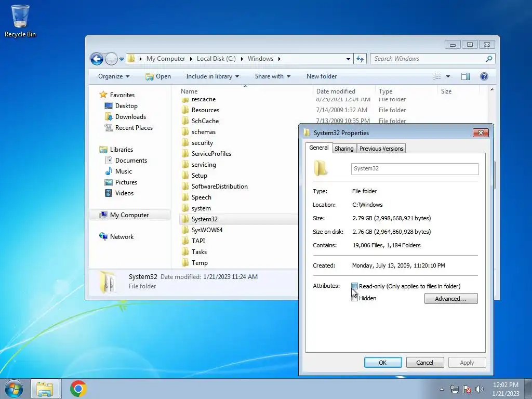Open the Music library
The image size is (532, 399).
click(x=118, y=171)
